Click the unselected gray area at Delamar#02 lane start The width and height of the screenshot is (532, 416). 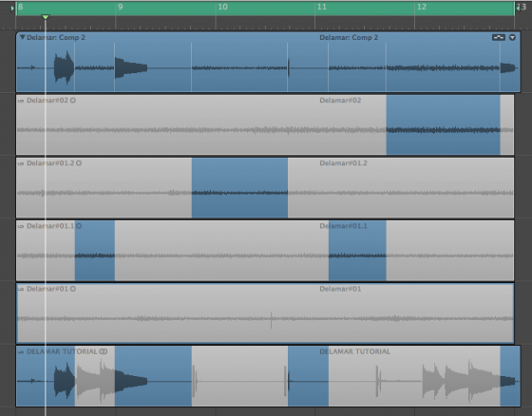coord(201,124)
